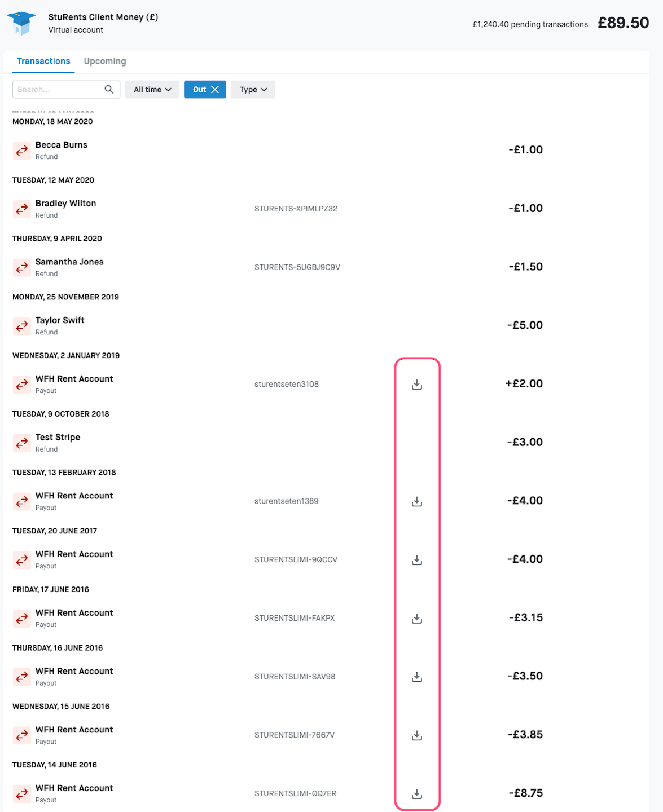
Task: Click the Test Stripe refund icon
Action: [22, 443]
